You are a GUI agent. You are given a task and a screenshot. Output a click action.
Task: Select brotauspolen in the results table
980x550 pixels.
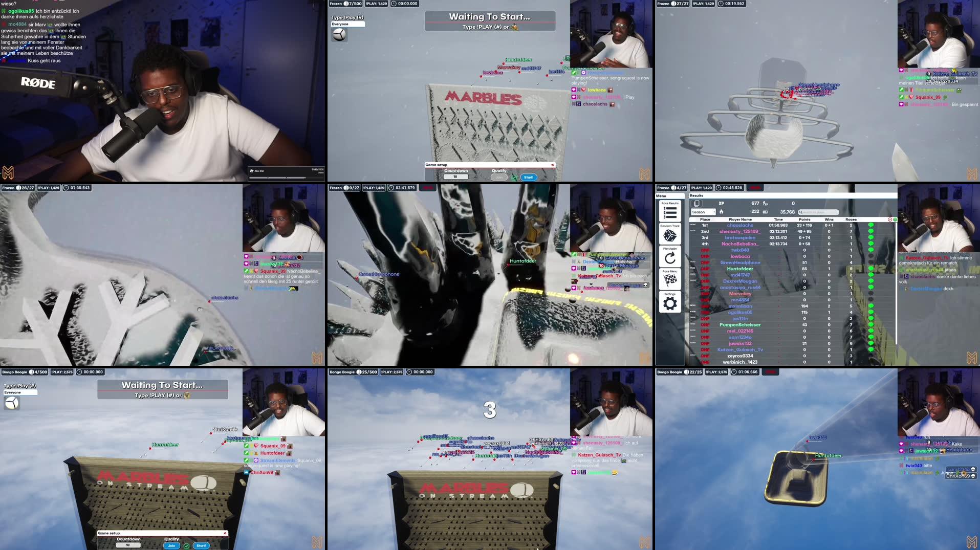tap(740, 238)
